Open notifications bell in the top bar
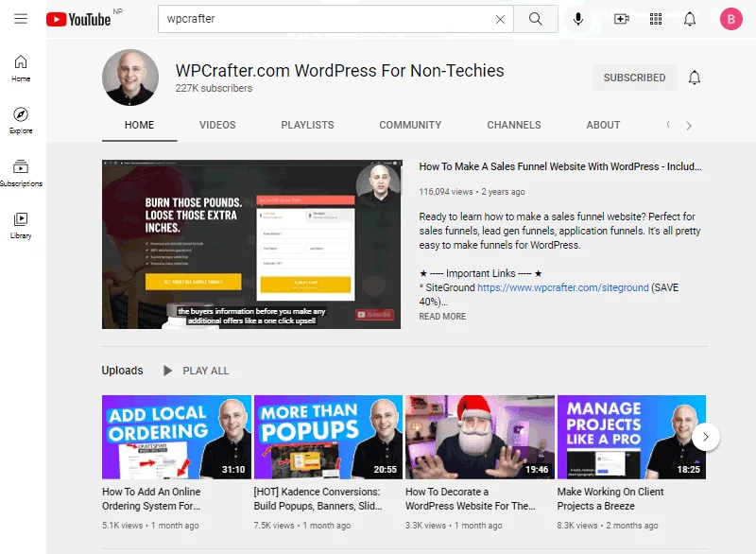The image size is (756, 554). point(690,19)
